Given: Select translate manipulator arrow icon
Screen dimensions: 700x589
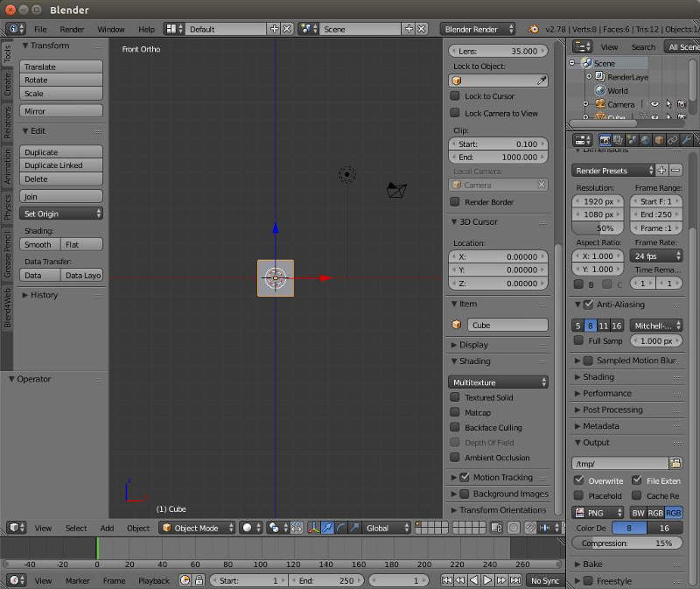Looking at the screenshot, I should (327, 528).
